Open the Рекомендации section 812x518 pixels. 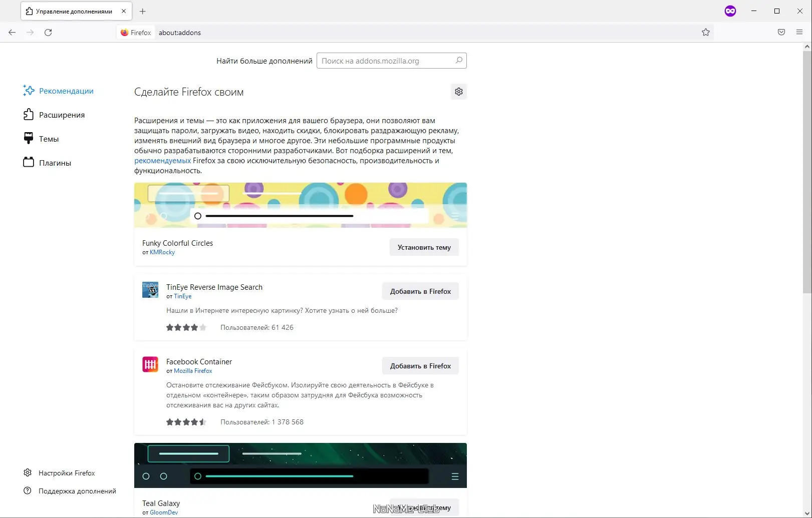58,91
